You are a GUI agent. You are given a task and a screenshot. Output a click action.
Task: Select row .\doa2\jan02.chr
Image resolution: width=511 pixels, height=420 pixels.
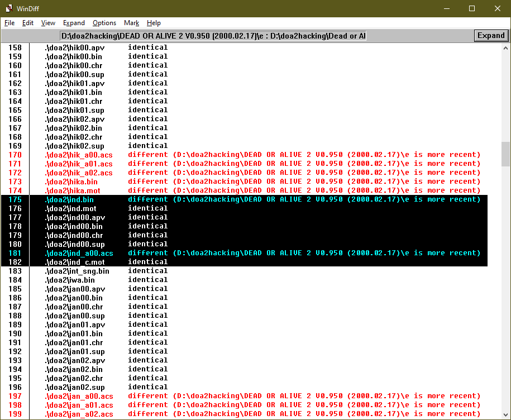point(244,378)
